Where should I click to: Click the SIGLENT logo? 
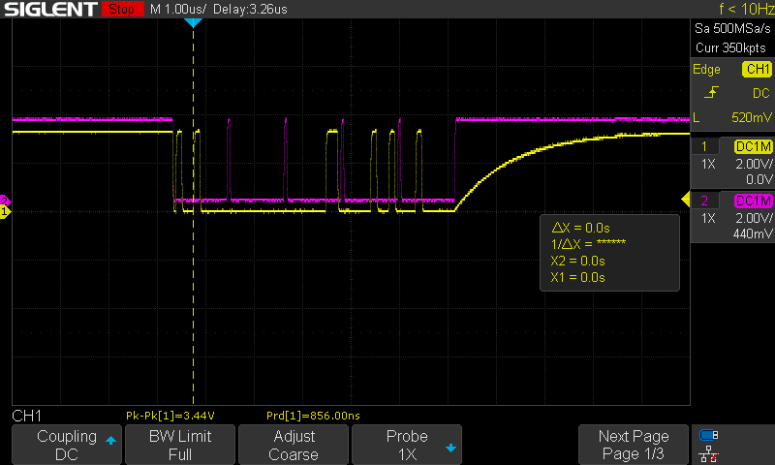coord(51,9)
